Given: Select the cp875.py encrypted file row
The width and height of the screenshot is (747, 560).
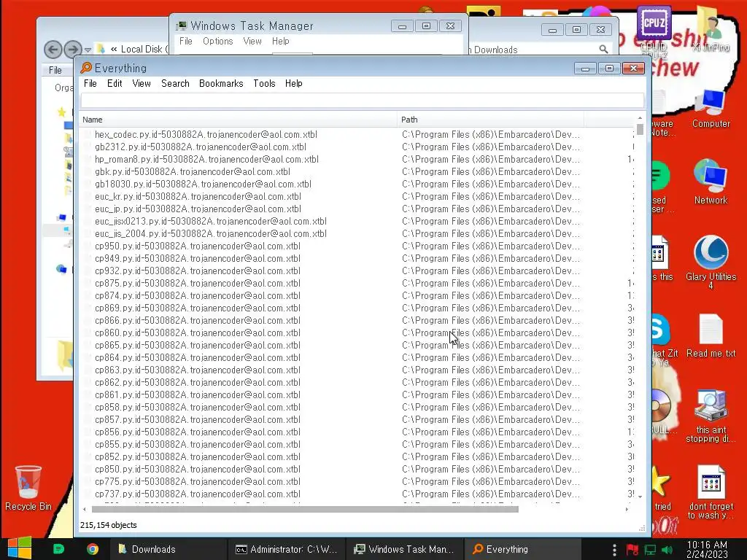Looking at the screenshot, I should (357, 283).
